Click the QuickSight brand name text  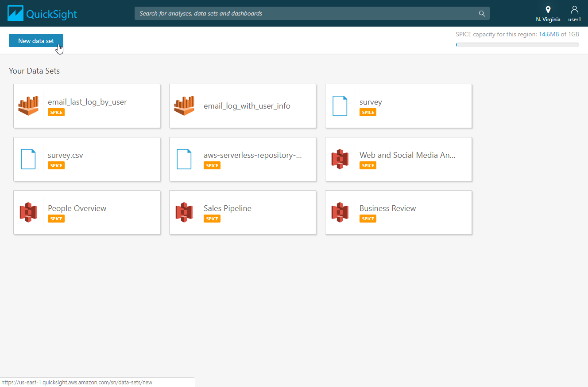(x=51, y=14)
